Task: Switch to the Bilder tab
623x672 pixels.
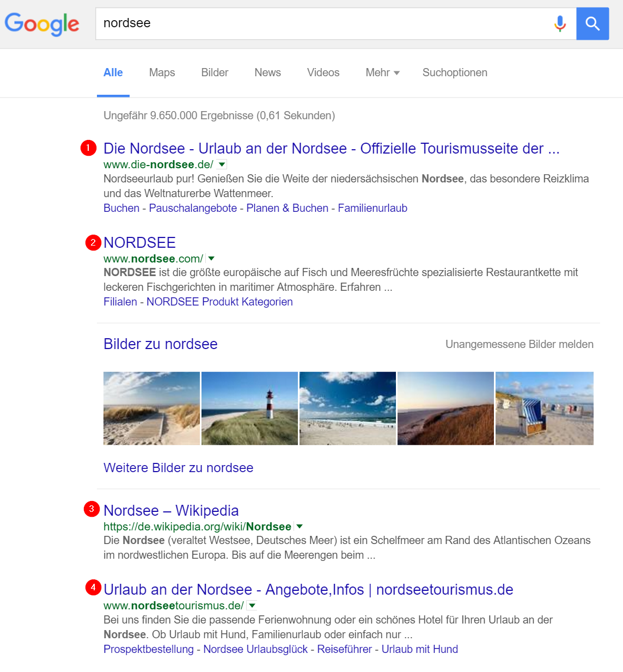Action: [215, 72]
